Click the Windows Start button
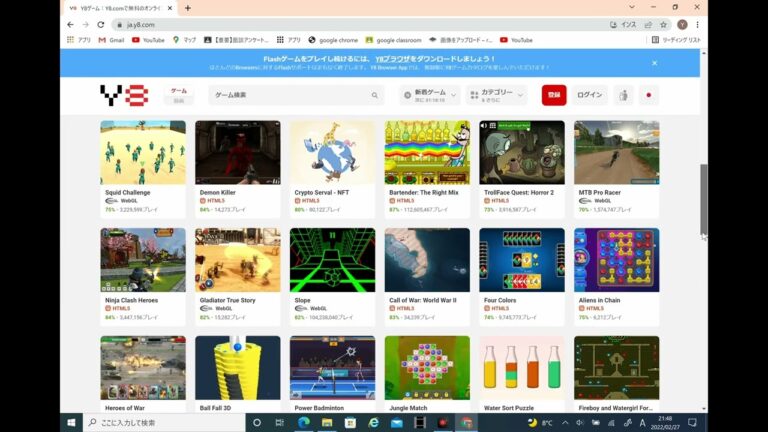Image resolution: width=768 pixels, height=432 pixels. click(71, 422)
